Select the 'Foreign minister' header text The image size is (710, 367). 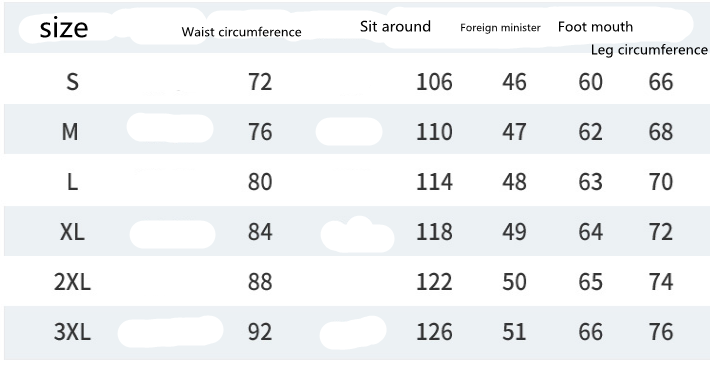[x=500, y=28]
